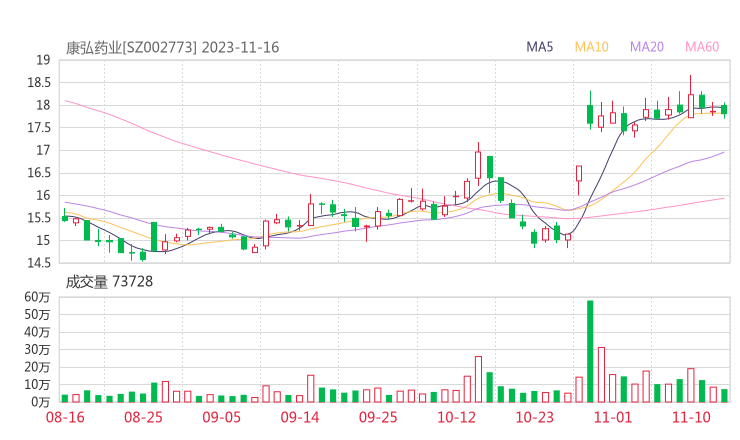Image resolution: width=740 pixels, height=440 pixels.
Task: Click the 11-10 date axis label
Action: point(691,417)
